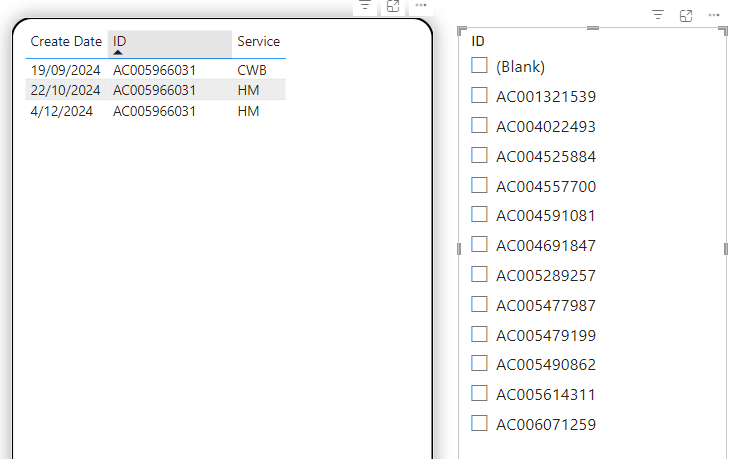Image resolution: width=740 pixels, height=459 pixels.
Task: Open filter icon above the table visual
Action: tap(365, 6)
